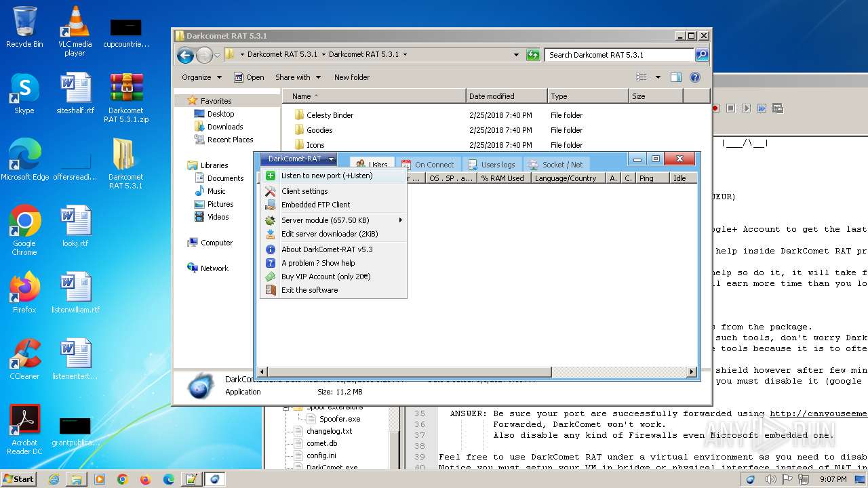The image size is (868, 488).
Task: Click FTP icon beside Embedded FTP Client
Action: (271, 205)
